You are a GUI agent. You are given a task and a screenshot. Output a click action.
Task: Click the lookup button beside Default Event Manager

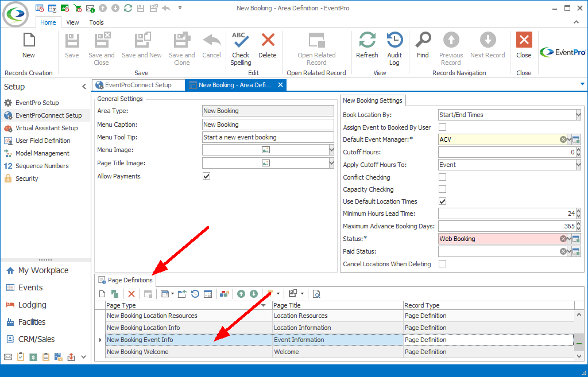coord(577,140)
